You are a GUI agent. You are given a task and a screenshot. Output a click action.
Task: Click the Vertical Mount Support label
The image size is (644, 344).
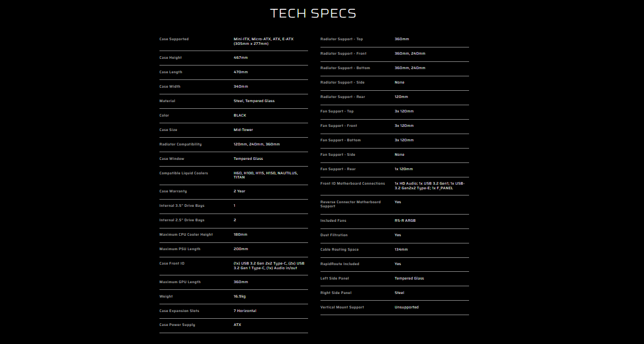342,307
